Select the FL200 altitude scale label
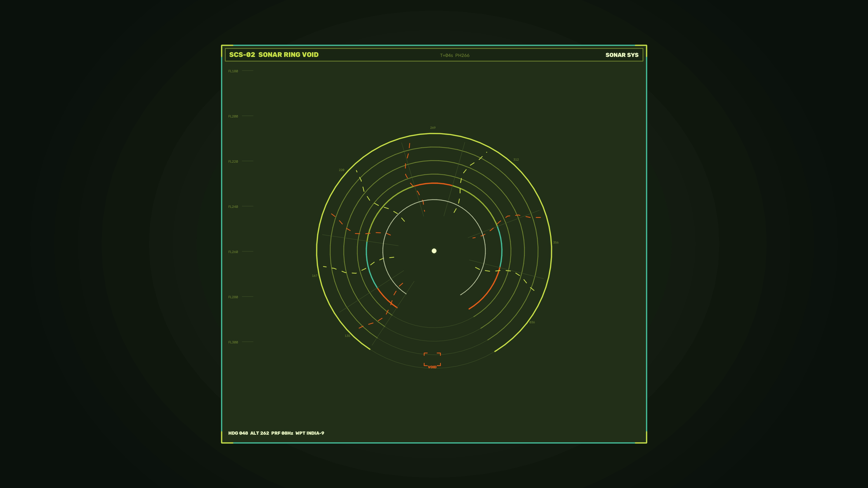This screenshot has height=488, width=868. [233, 116]
